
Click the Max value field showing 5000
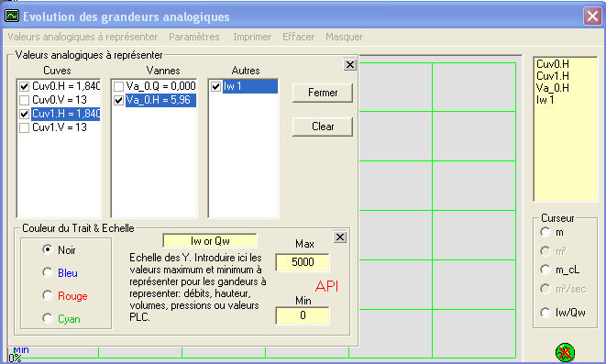[x=303, y=262]
